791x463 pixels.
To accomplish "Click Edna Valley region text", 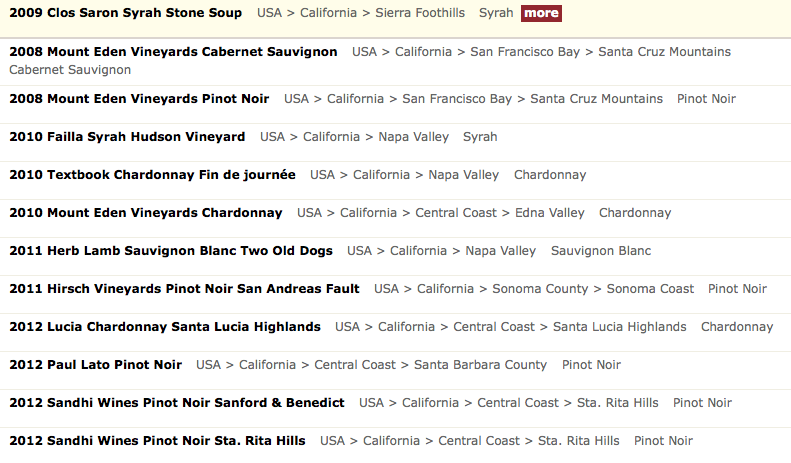I will [550, 213].
